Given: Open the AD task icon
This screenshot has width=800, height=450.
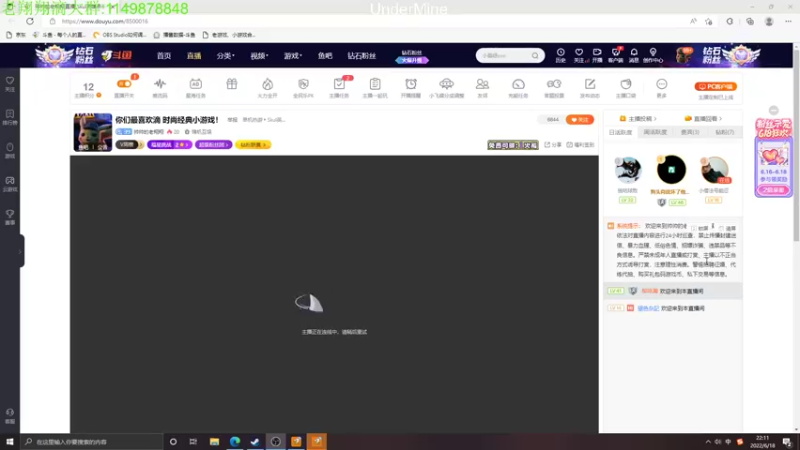Looking at the screenshot, I should pos(195,84).
